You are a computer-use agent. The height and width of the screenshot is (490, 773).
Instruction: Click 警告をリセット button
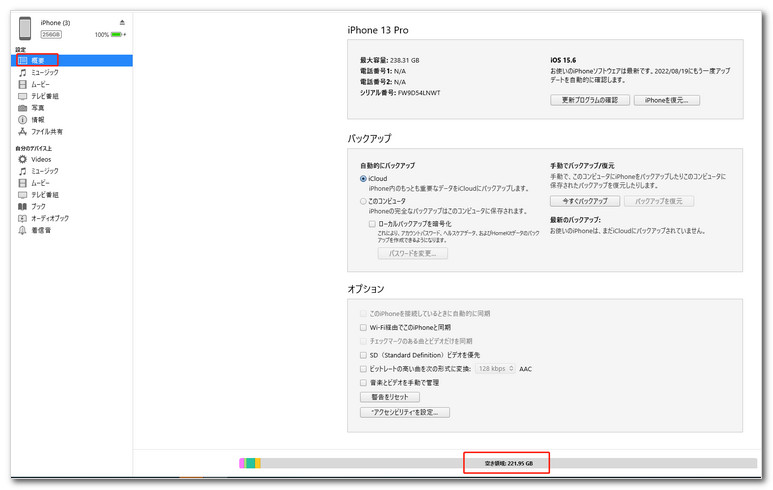coord(390,397)
